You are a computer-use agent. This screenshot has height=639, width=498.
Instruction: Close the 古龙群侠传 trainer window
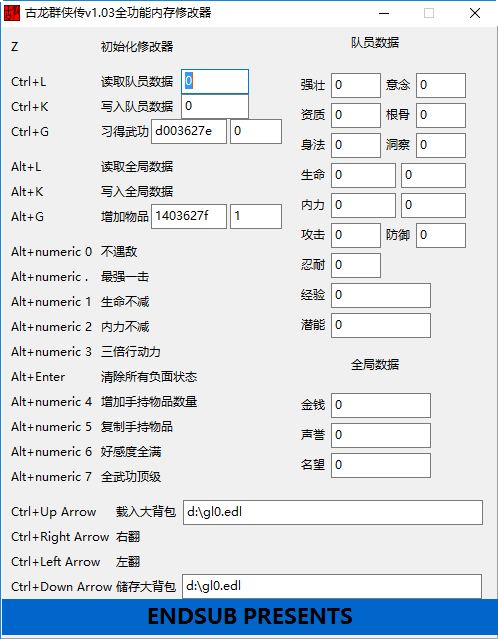(x=475, y=13)
